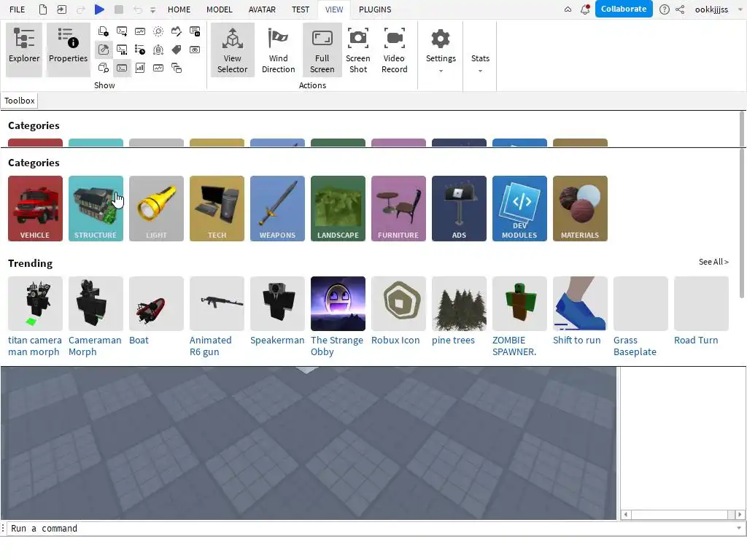Select The Strange Obby trending item

pos(338,316)
